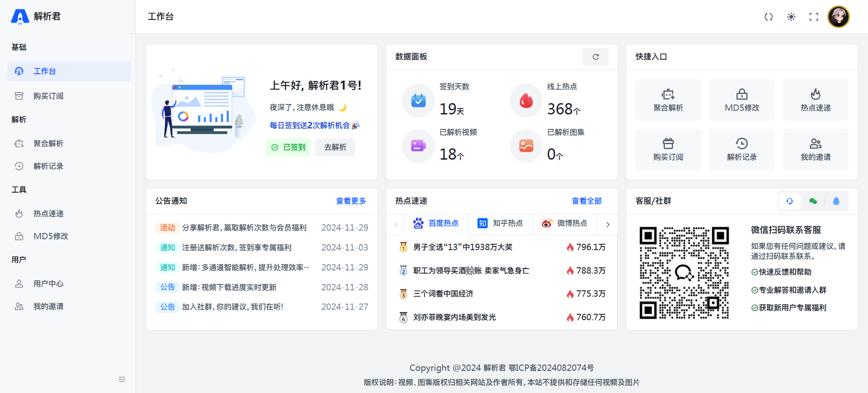Viewport: 868px width, 393px height.
Task: Open 解析记录 quick entry tile
Action: tap(741, 149)
